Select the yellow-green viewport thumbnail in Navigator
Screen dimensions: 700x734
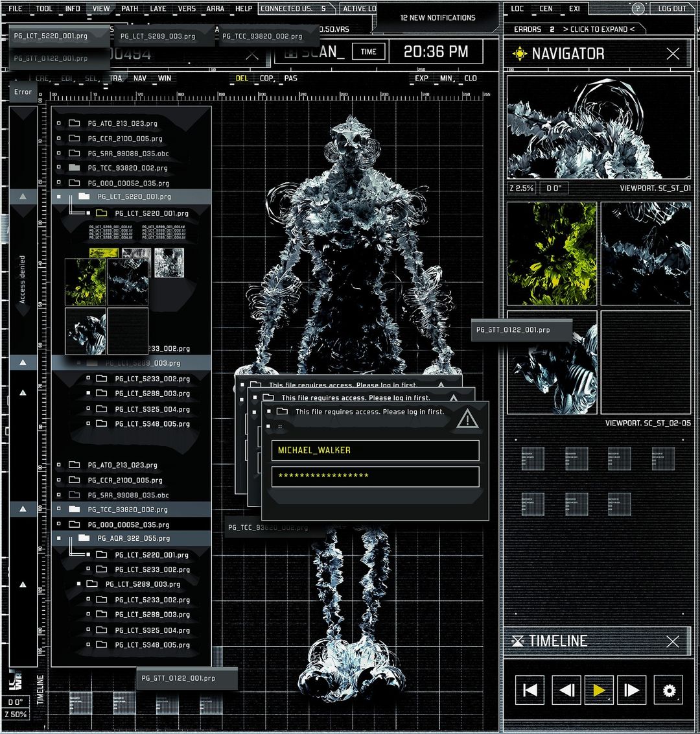(552, 254)
